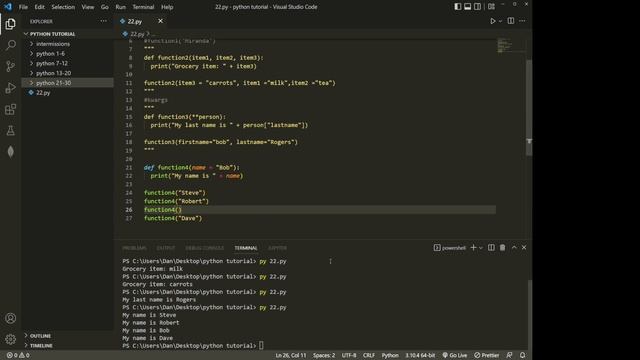The image size is (640, 360).
Task: Open the Help menu
Action: click(x=167, y=7)
